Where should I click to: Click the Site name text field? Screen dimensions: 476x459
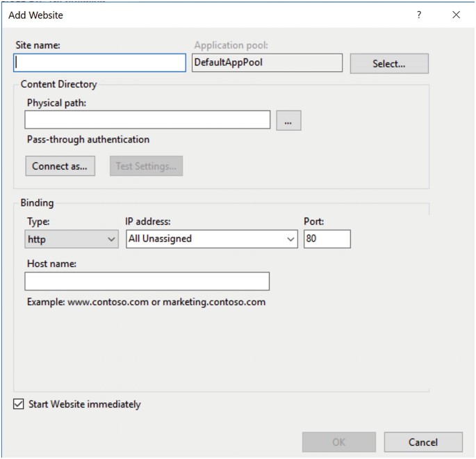click(100, 63)
